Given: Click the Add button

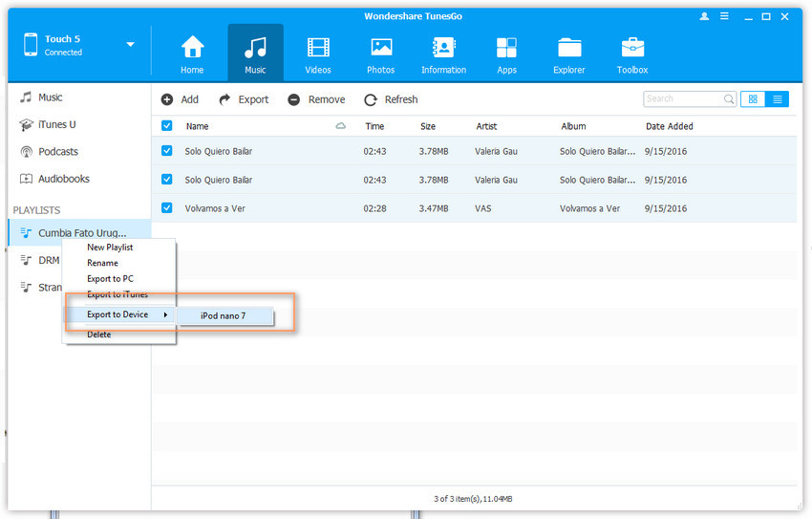Looking at the screenshot, I should (x=180, y=99).
